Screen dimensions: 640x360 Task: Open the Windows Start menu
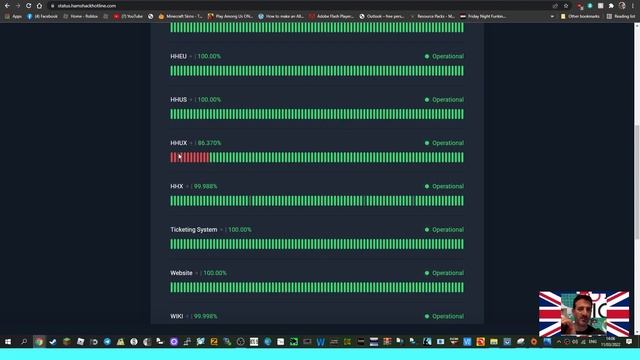(x=8, y=342)
